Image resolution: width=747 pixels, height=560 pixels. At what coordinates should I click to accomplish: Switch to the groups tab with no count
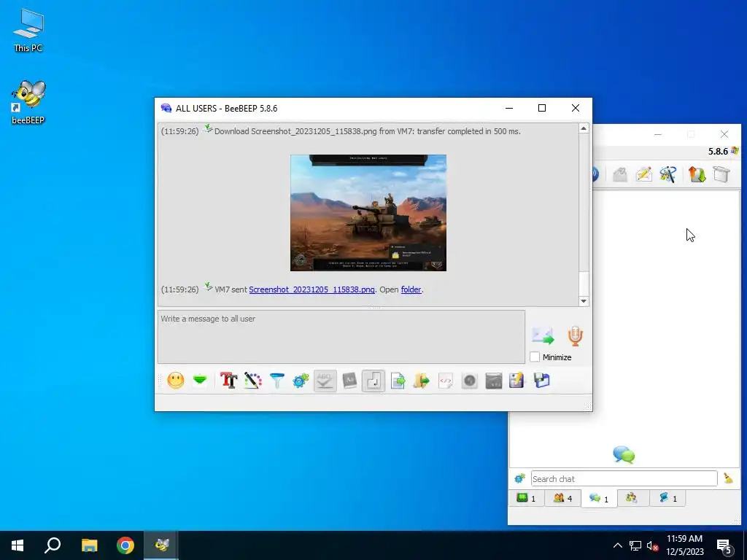633,498
